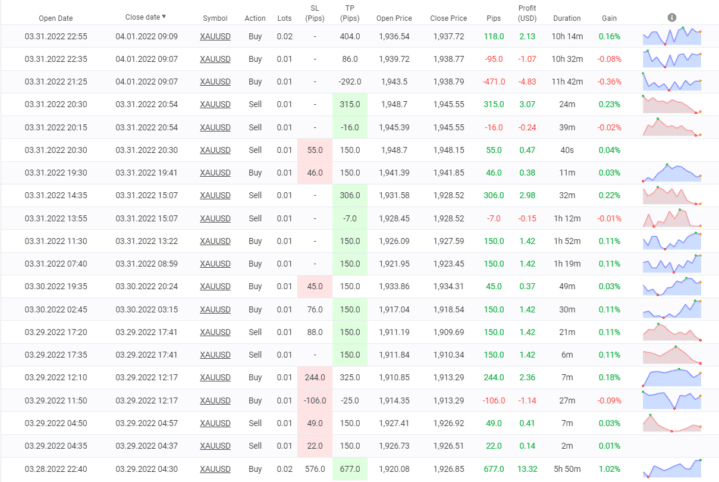This screenshot has width=719, height=482.
Task: Click the Duration column header
Action: click(x=566, y=18)
